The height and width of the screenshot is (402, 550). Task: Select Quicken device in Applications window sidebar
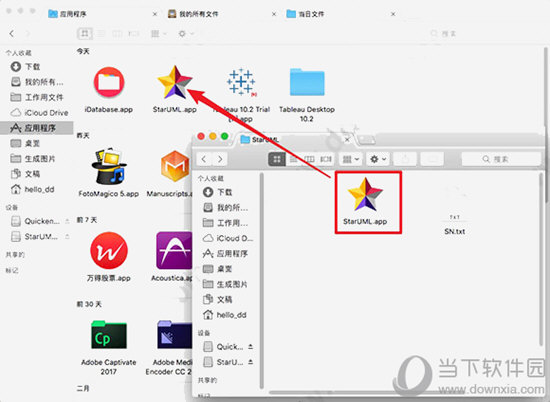coord(35,221)
